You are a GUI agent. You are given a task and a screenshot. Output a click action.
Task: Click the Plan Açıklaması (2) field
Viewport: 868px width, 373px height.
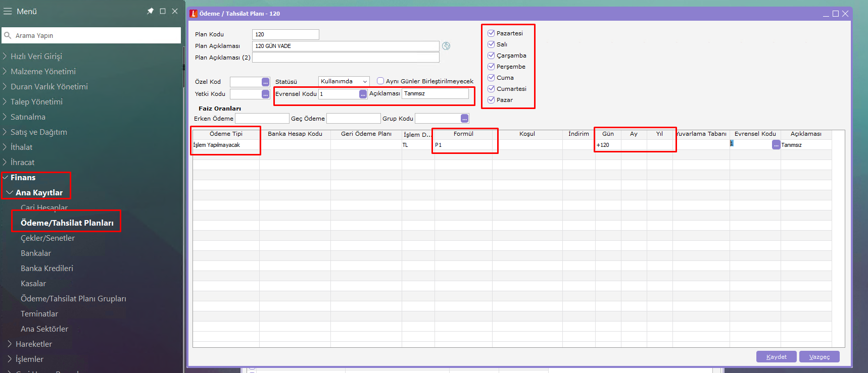pos(346,58)
